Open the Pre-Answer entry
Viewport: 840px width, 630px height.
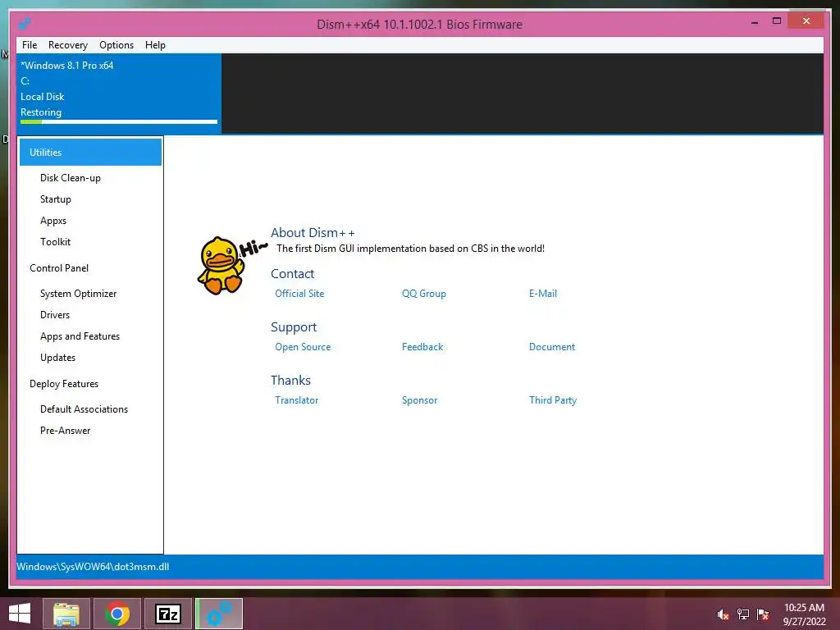click(65, 431)
